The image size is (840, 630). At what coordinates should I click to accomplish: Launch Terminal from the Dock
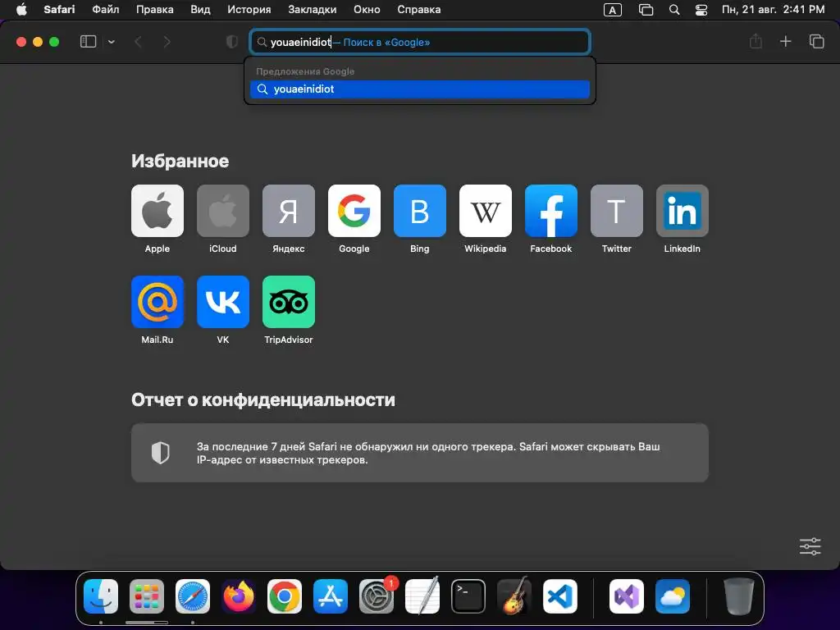pyautogui.click(x=468, y=596)
